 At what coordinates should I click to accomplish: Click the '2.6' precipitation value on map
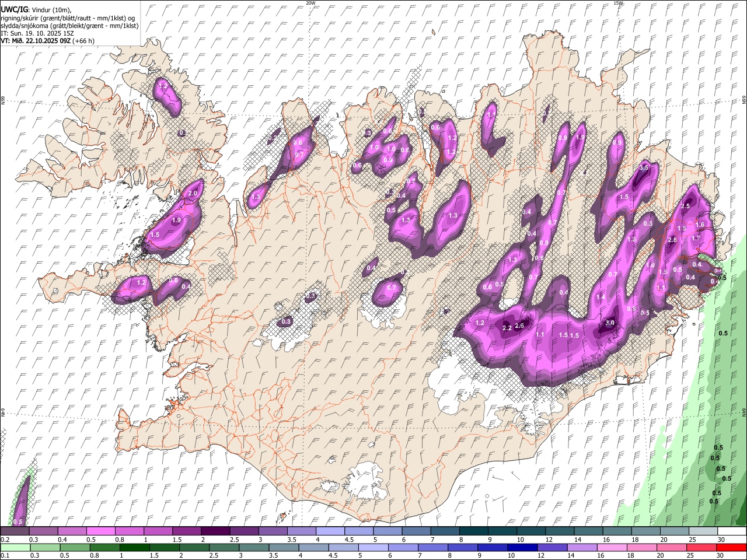point(520,325)
